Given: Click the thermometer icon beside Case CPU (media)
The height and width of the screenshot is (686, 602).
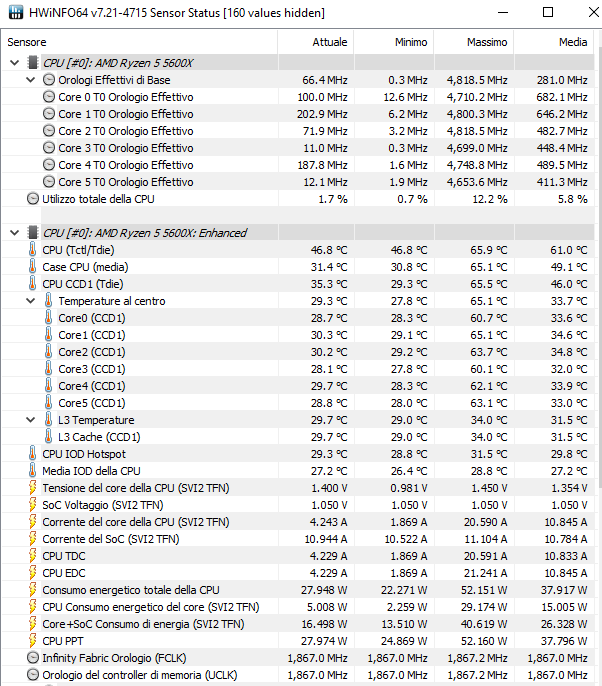Looking at the screenshot, I should click(x=32, y=266).
